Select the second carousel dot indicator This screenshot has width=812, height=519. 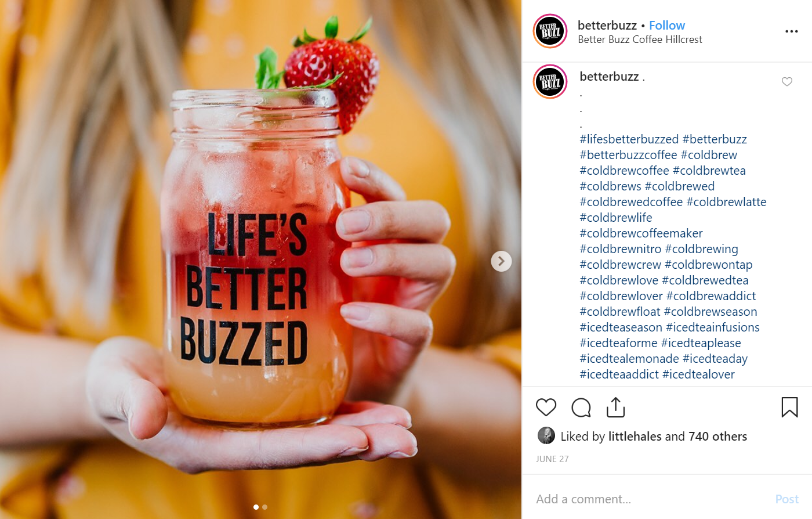tap(265, 507)
